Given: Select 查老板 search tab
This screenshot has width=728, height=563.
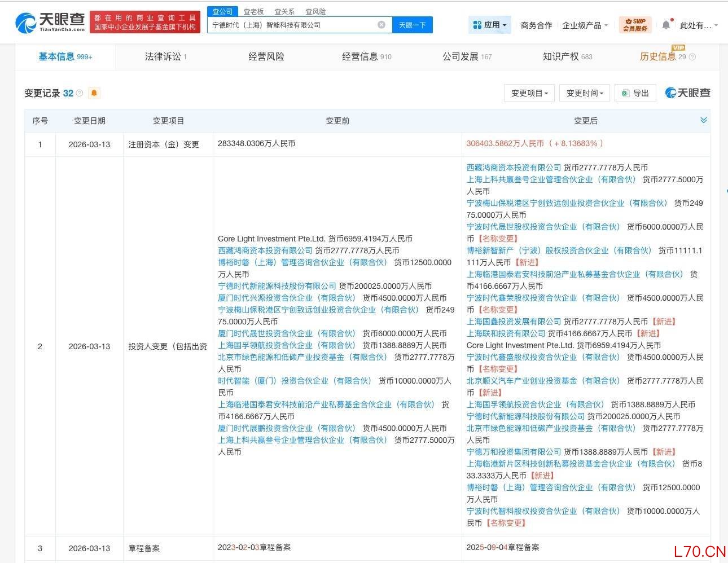Looking at the screenshot, I should click(x=253, y=11).
